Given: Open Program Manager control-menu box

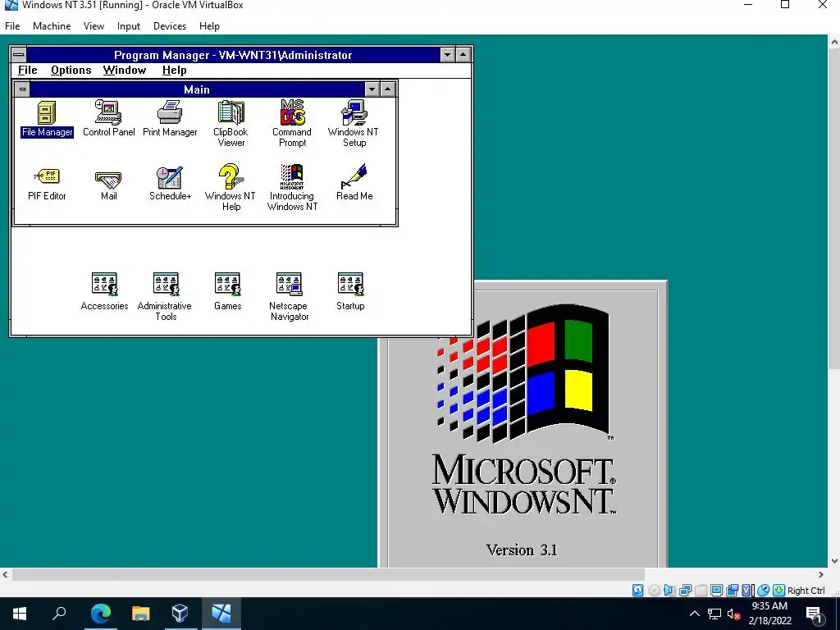Looking at the screenshot, I should (19, 55).
